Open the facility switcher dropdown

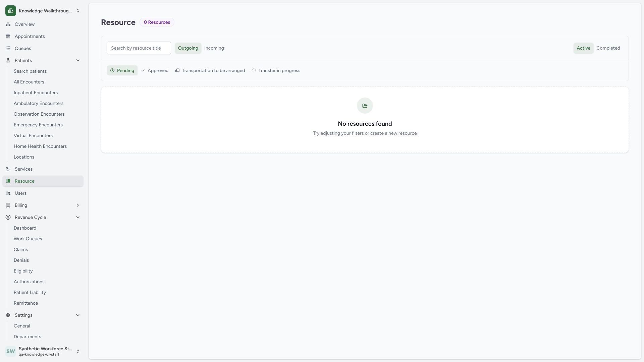pyautogui.click(x=78, y=11)
